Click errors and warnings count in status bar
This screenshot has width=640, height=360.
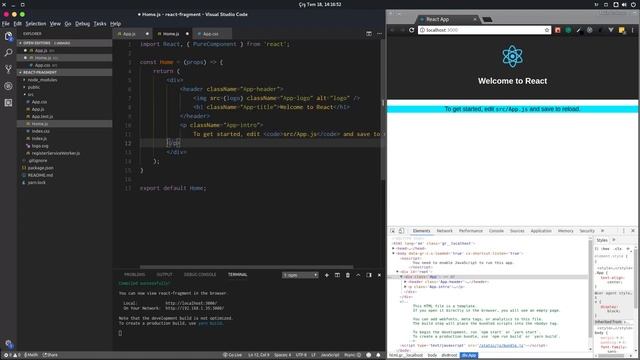pos(12,355)
